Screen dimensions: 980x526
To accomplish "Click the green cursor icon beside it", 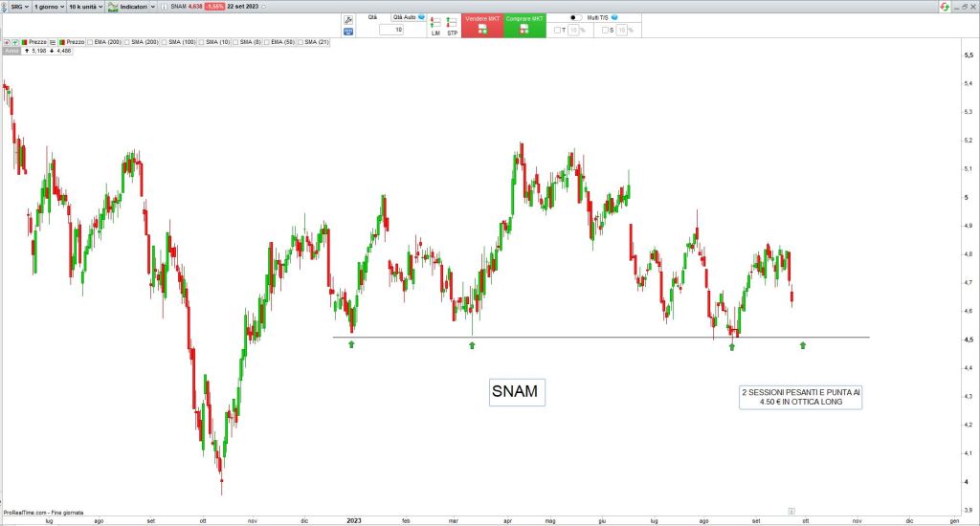I will point(15,42).
